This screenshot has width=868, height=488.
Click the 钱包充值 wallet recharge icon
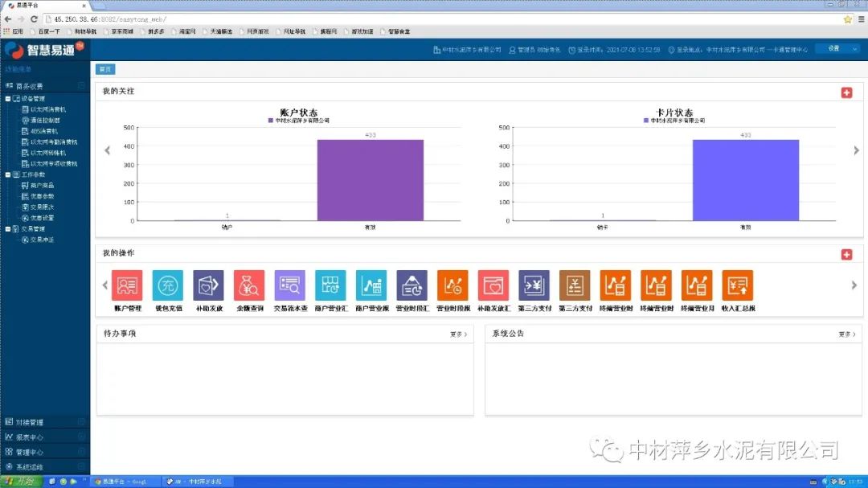[168, 285]
